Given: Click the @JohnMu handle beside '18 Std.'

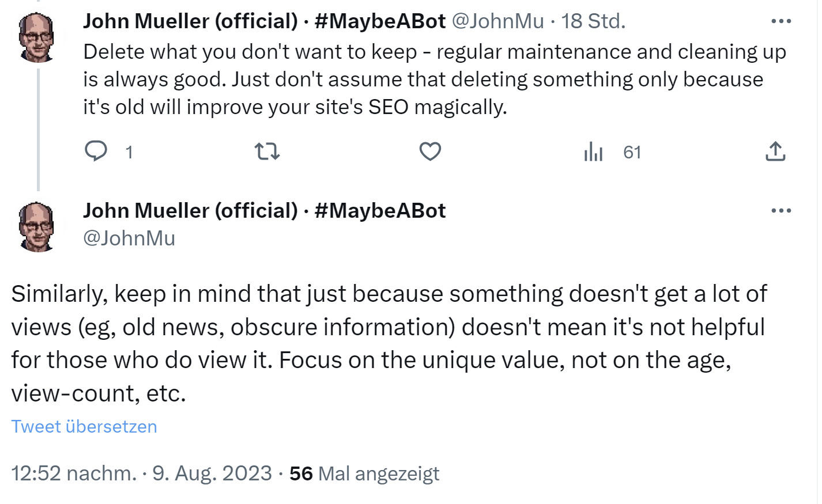Looking at the screenshot, I should pos(497,21).
